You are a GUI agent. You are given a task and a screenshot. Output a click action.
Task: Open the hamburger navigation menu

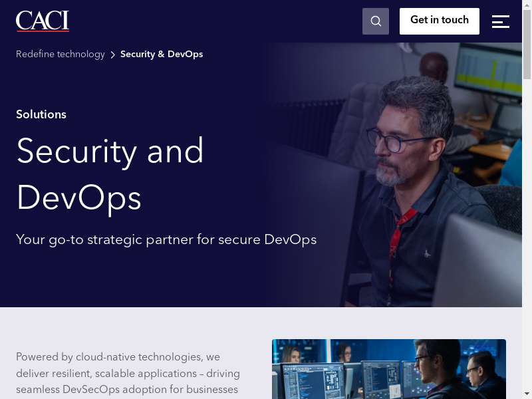pos(501,21)
